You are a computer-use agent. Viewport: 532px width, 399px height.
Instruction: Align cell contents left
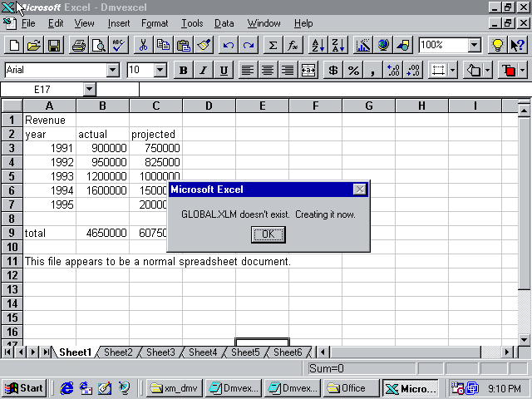coord(248,70)
